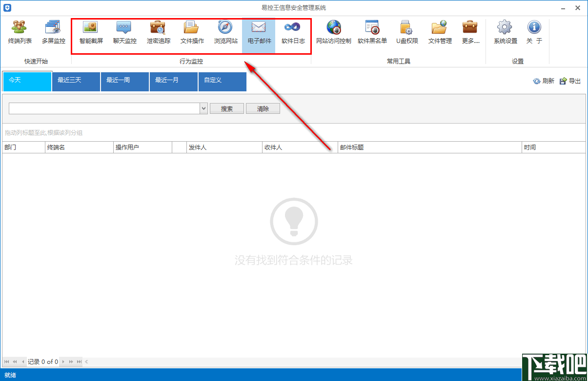This screenshot has width=588, height=381.
Task: Switch to the 最近一月 tab
Action: point(174,82)
